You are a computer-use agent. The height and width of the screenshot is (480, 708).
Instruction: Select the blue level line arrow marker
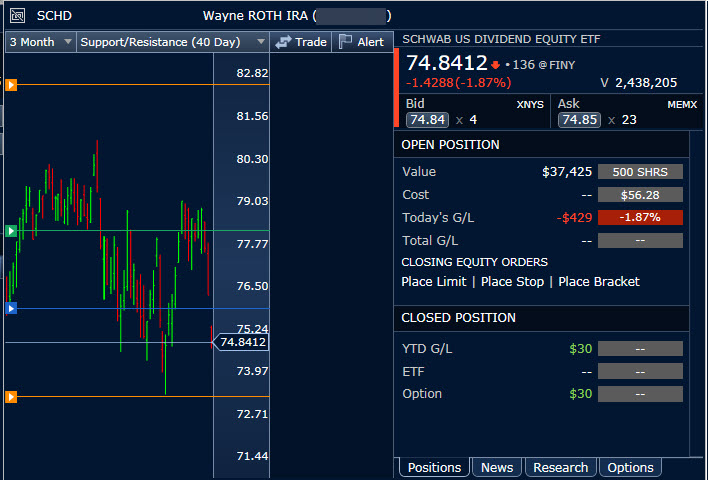[11, 308]
